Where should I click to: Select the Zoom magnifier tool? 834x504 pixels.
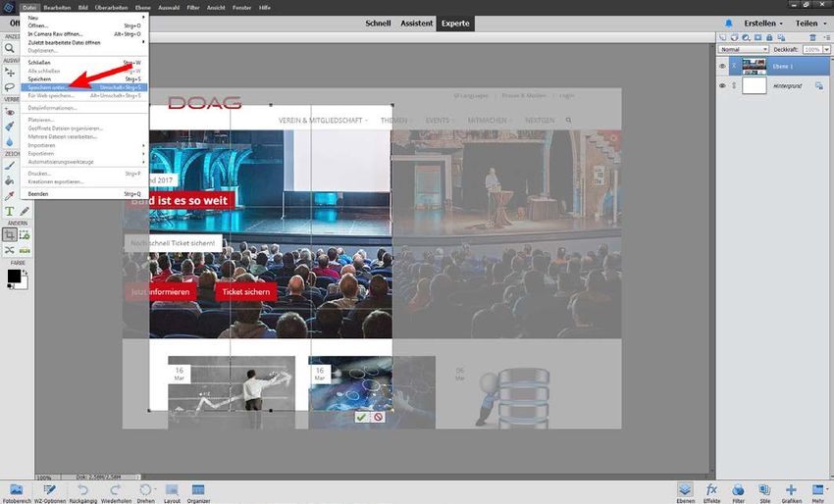coord(10,47)
